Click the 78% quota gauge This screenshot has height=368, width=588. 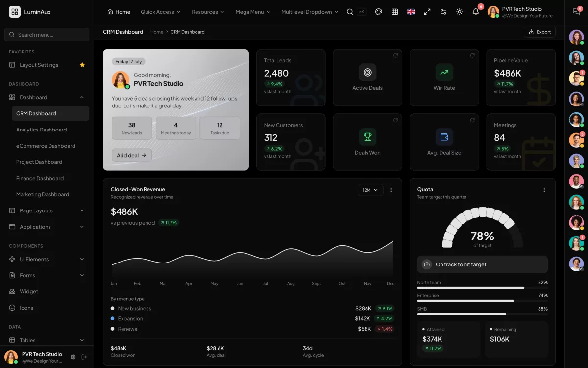[483, 227]
